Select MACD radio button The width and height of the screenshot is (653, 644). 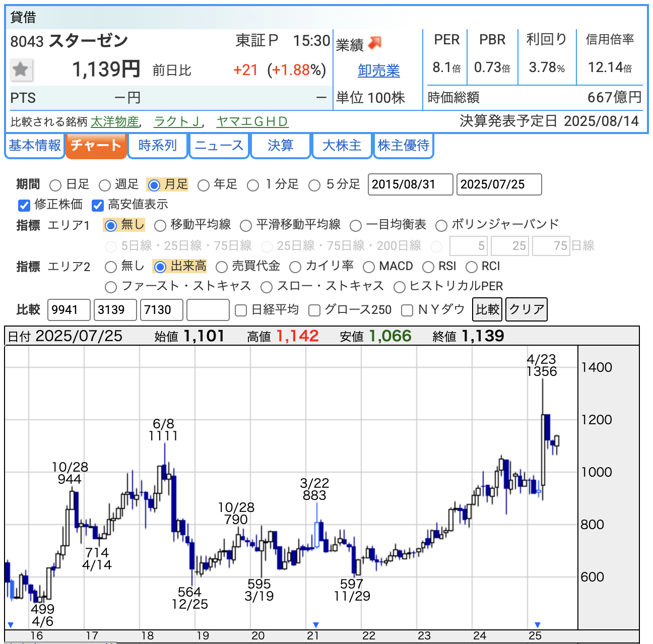369,267
